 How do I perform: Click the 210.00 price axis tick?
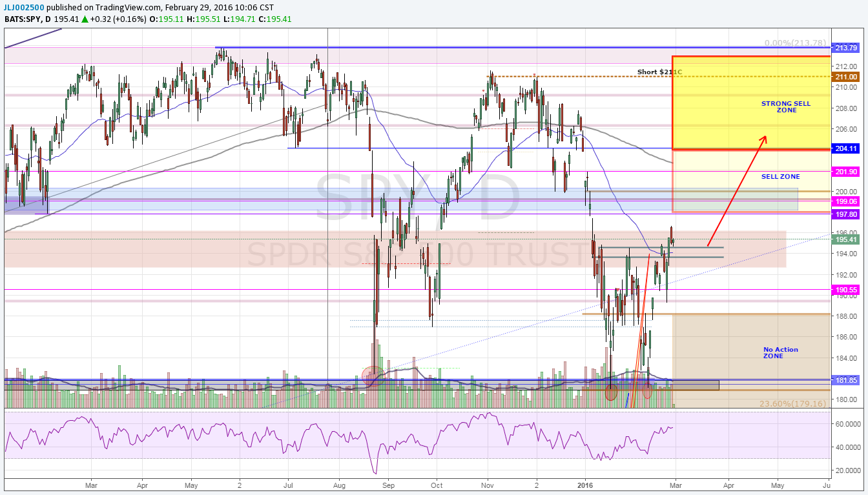pos(846,87)
